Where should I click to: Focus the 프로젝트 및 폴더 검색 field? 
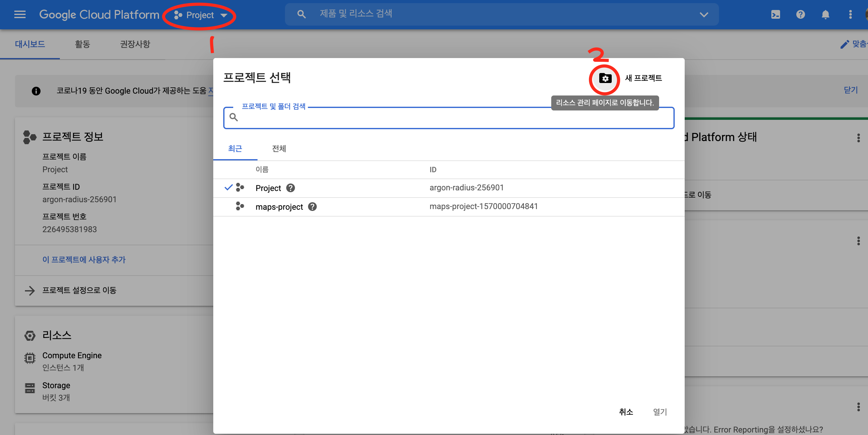click(x=449, y=118)
